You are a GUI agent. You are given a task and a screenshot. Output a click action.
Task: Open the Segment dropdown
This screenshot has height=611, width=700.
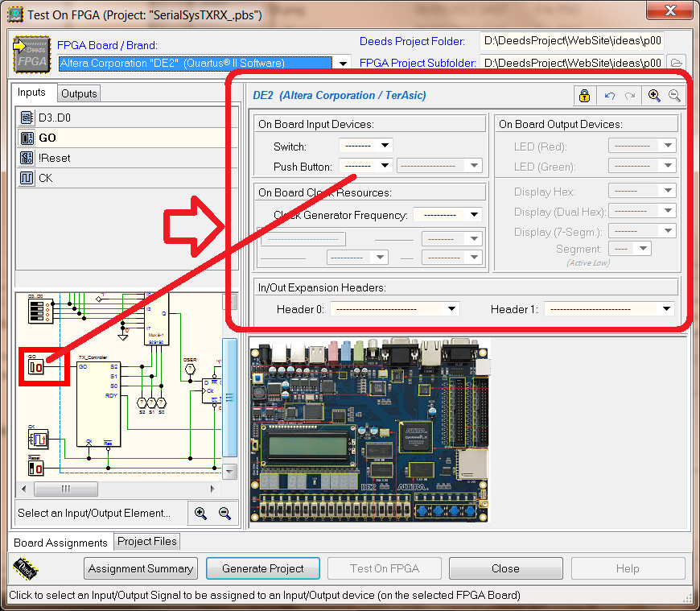pos(643,248)
